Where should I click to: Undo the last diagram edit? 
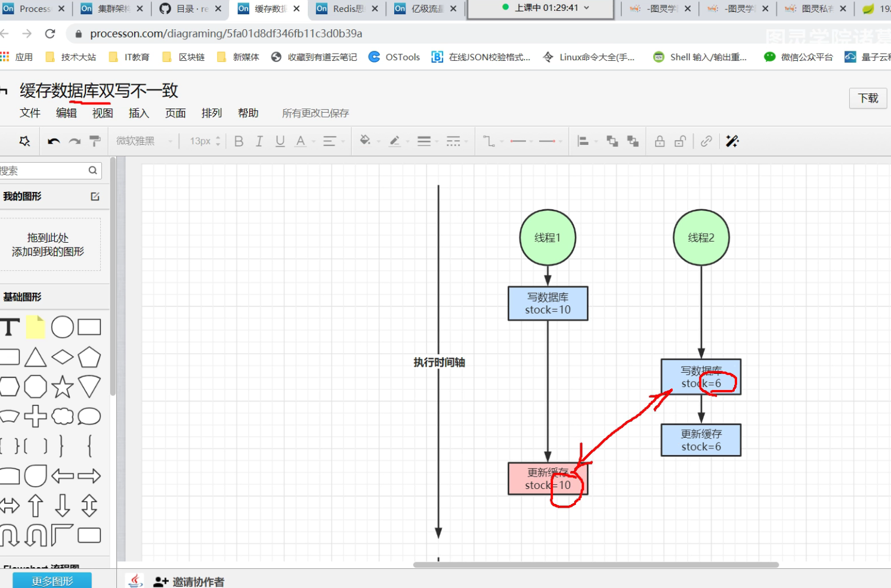54,141
